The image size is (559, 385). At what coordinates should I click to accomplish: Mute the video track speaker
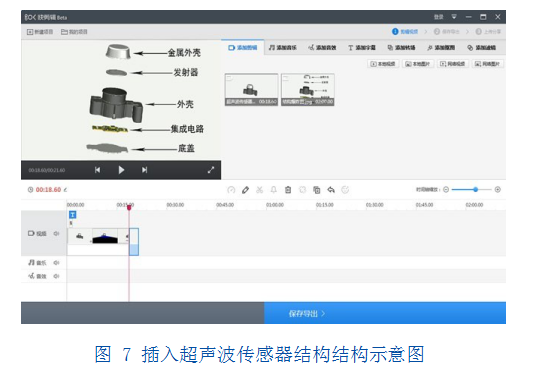(x=56, y=233)
